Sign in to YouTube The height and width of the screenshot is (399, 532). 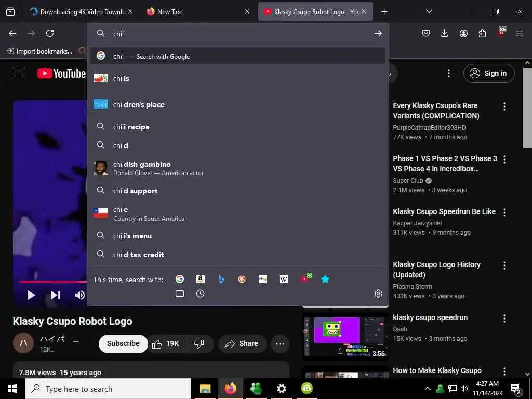pos(489,73)
